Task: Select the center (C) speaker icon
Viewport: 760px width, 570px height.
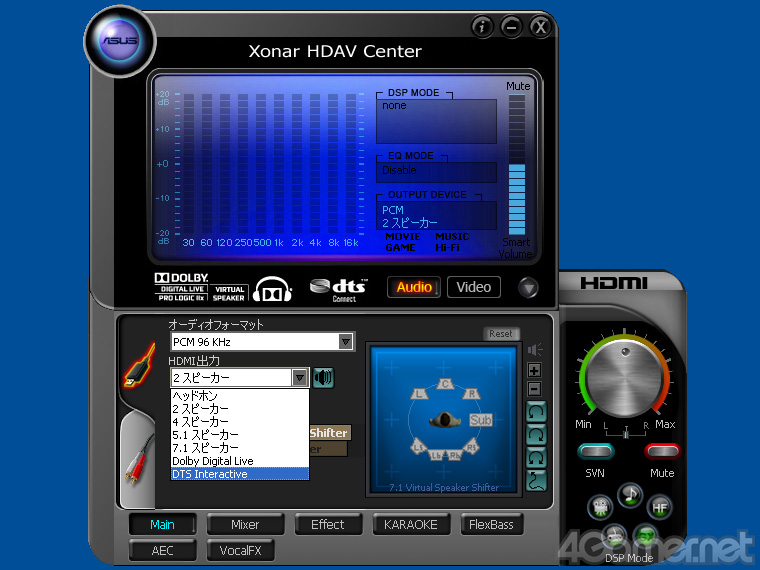Action: point(445,384)
